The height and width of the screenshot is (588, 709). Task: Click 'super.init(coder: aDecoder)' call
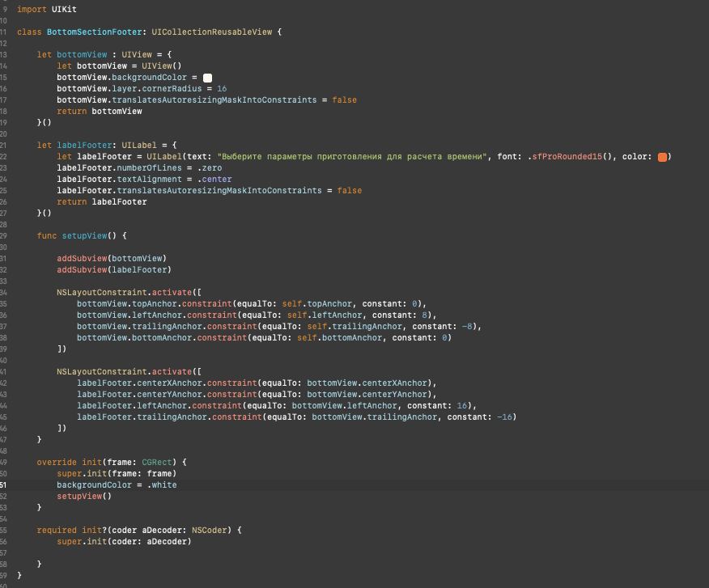point(124,541)
